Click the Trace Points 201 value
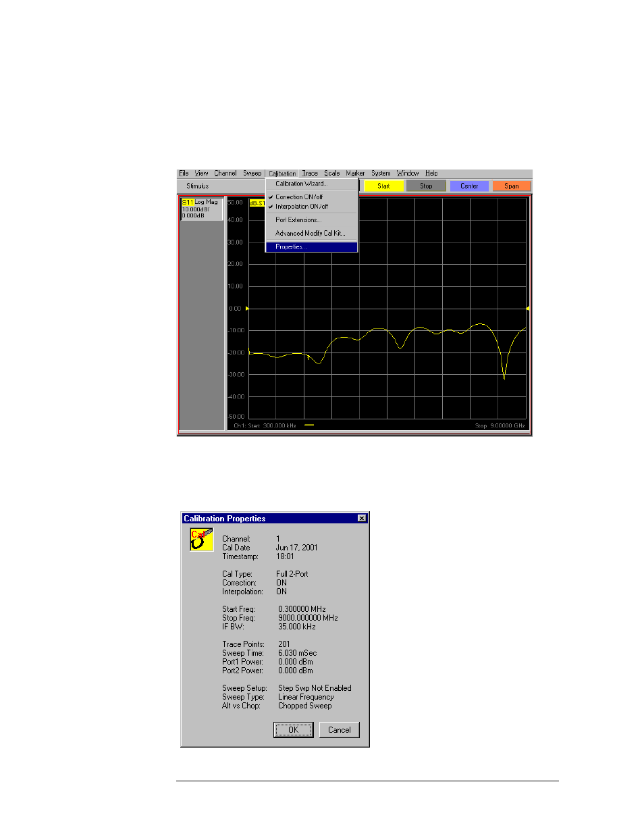The width and height of the screenshot is (644, 834). (284, 645)
